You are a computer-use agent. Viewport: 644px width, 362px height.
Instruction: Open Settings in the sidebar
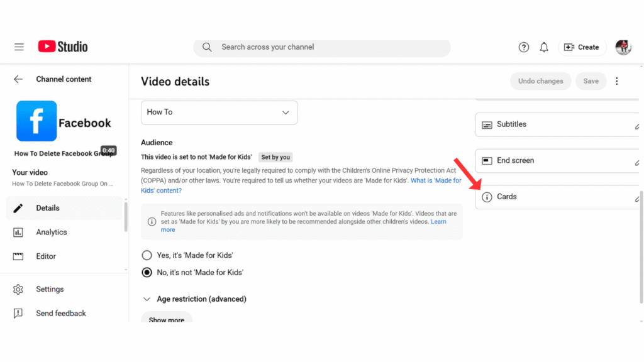pos(64,289)
